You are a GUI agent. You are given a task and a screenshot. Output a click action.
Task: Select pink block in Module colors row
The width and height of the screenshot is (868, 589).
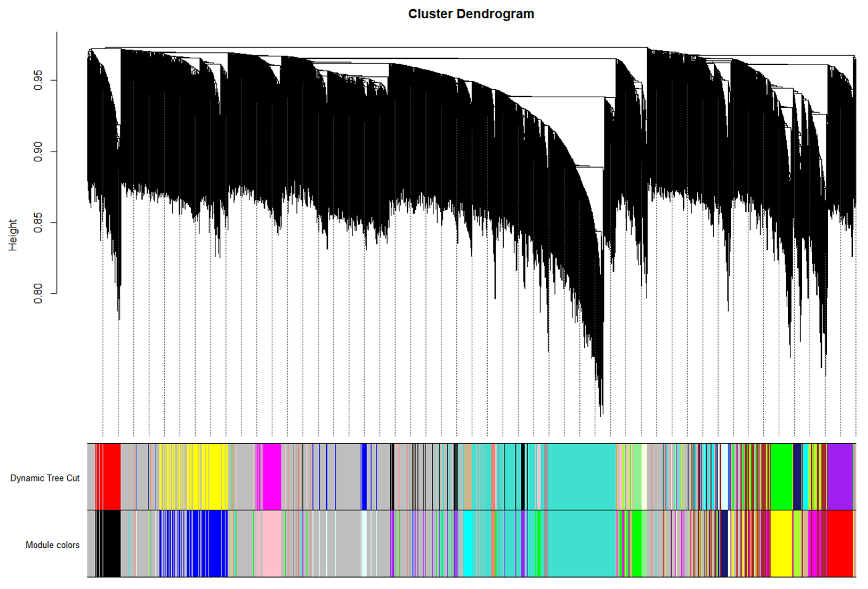click(272, 544)
